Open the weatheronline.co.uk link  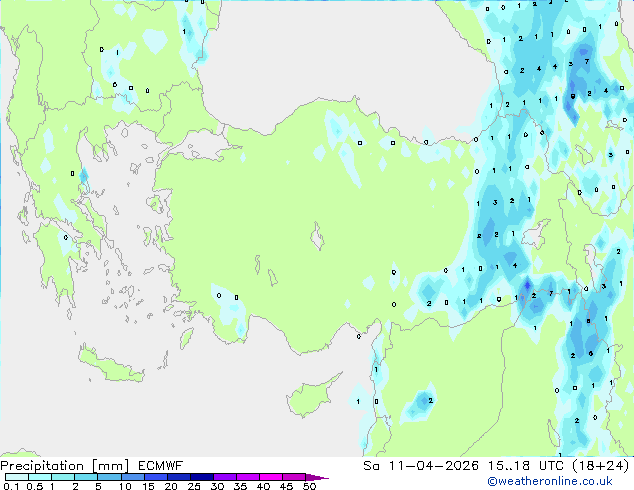pyautogui.click(x=550, y=481)
